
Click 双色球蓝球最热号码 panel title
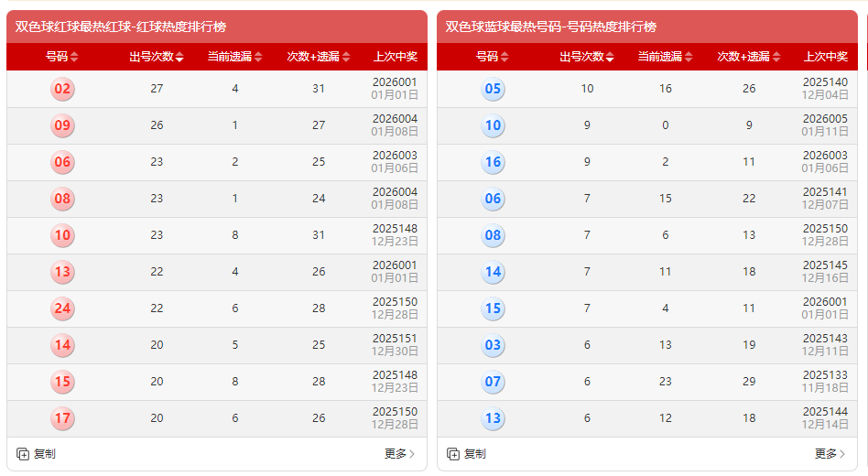point(551,27)
